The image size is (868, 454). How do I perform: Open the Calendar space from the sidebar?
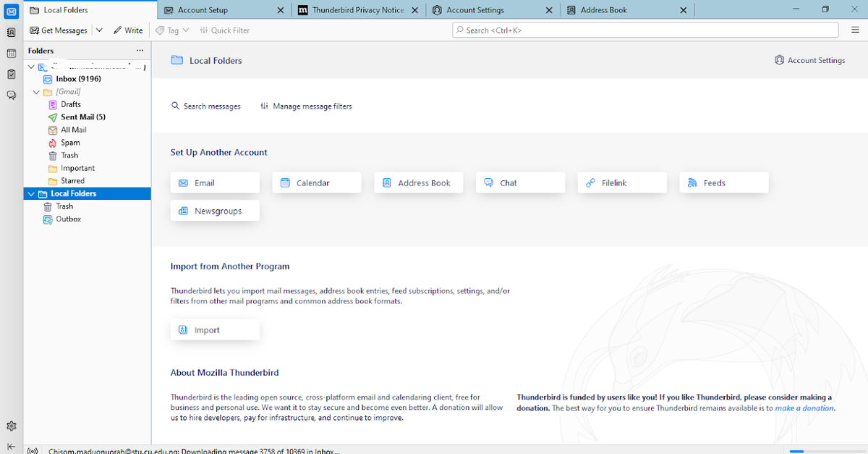11,54
